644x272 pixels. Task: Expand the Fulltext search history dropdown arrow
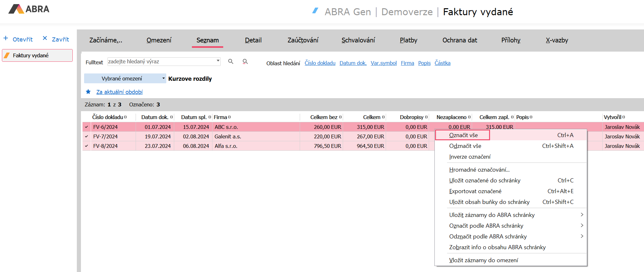(218, 61)
